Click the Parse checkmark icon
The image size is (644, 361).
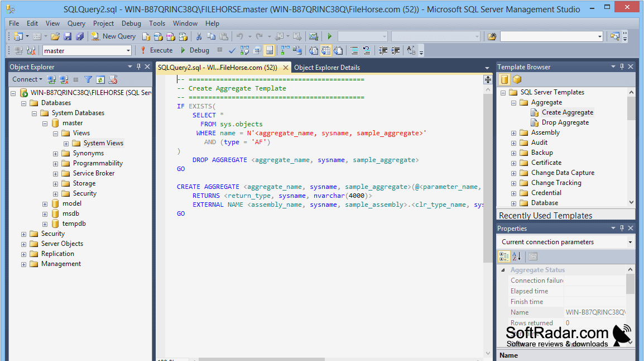(x=232, y=50)
